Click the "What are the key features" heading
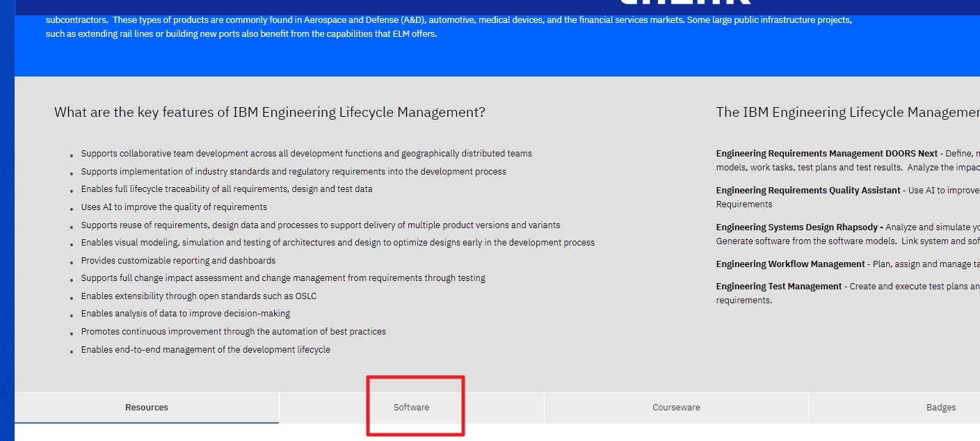The height and width of the screenshot is (441, 980). (270, 112)
